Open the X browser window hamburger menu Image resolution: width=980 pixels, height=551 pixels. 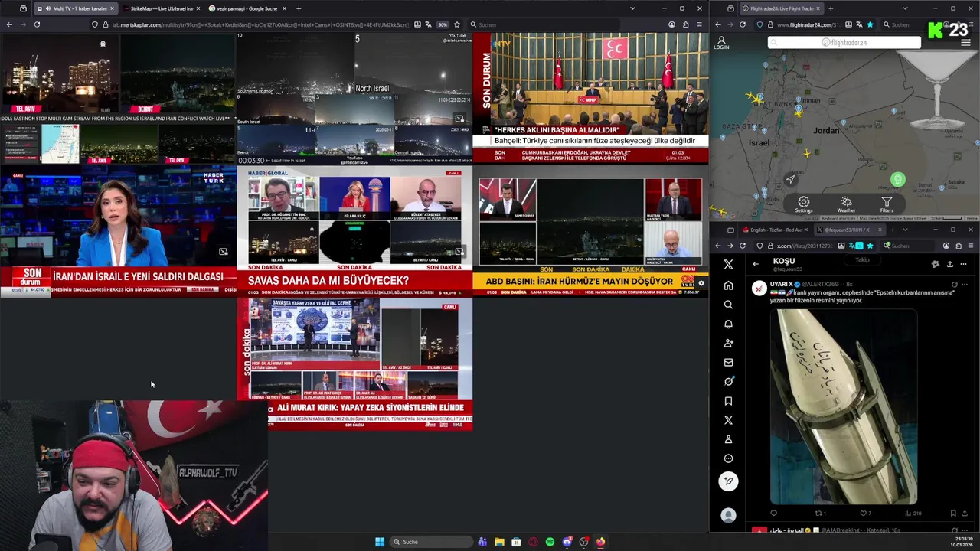[971, 246]
